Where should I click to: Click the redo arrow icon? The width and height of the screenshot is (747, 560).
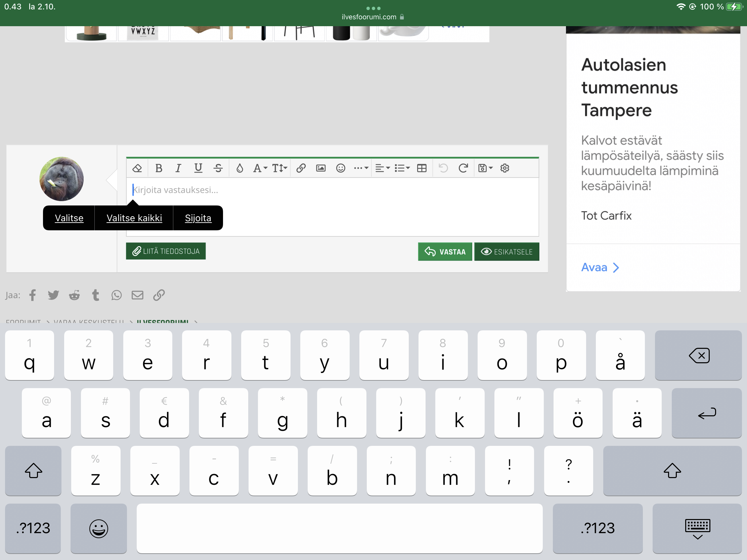click(x=463, y=168)
